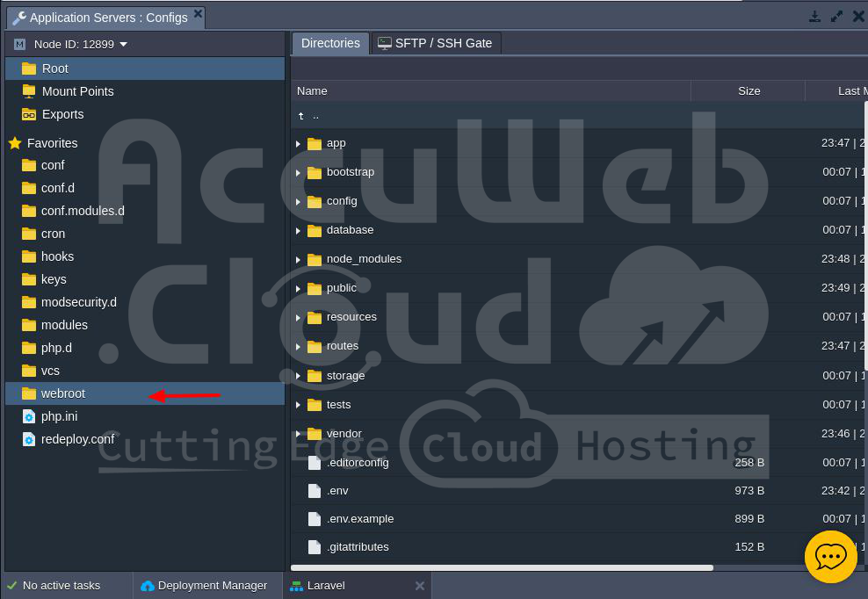Open the Deployment Manager panel
This screenshot has height=599, width=868.
pyautogui.click(x=205, y=586)
